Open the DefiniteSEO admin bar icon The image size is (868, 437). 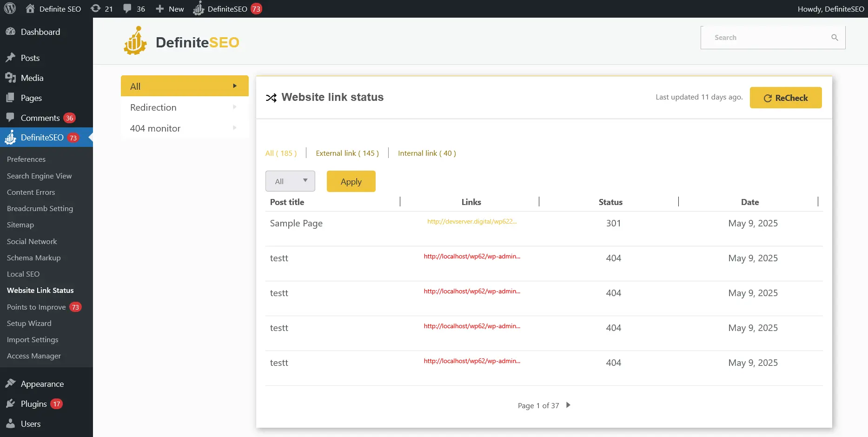point(199,8)
